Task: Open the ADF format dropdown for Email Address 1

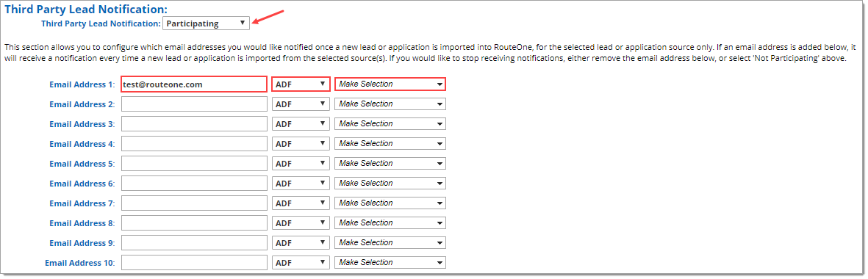Action: tap(301, 84)
